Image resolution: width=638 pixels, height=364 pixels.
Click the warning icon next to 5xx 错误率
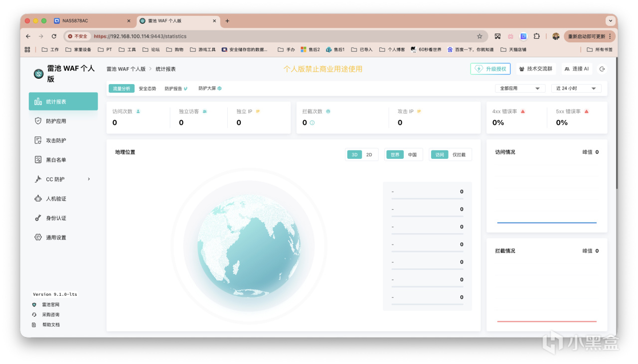(587, 112)
